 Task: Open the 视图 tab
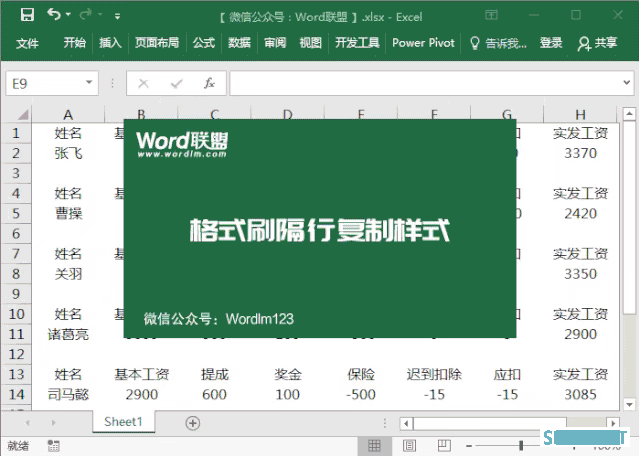click(x=311, y=43)
